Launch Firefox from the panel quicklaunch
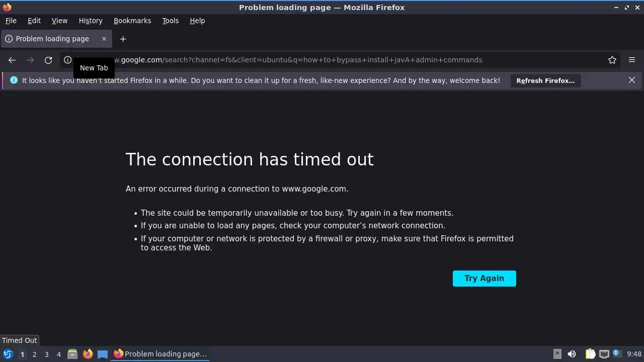The width and height of the screenshot is (644, 362). point(88,354)
